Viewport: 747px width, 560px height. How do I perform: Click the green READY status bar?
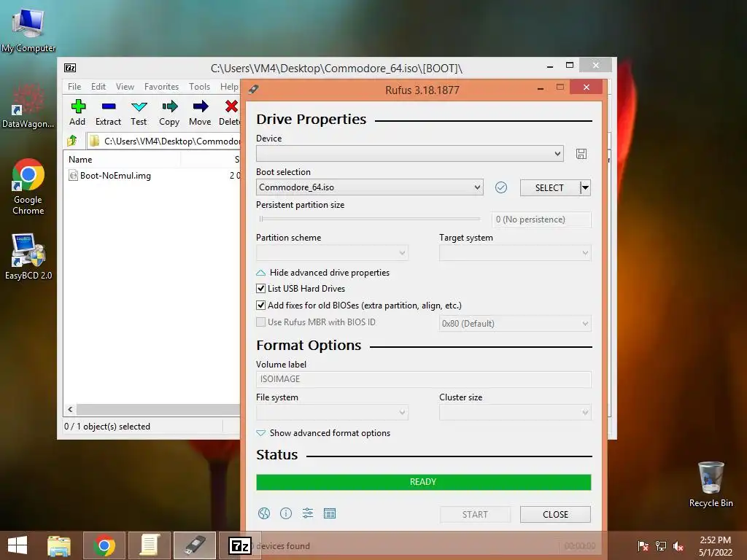coord(424,482)
